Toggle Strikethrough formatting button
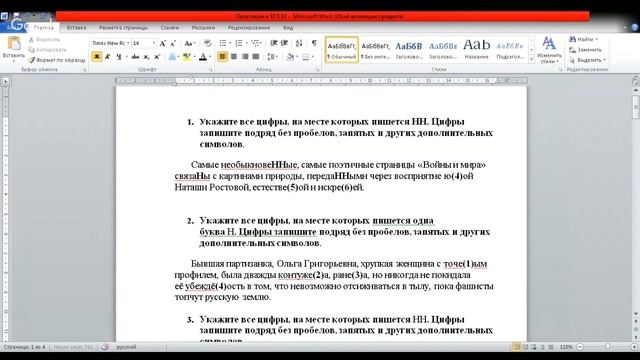640x360 pixels. coord(136,57)
